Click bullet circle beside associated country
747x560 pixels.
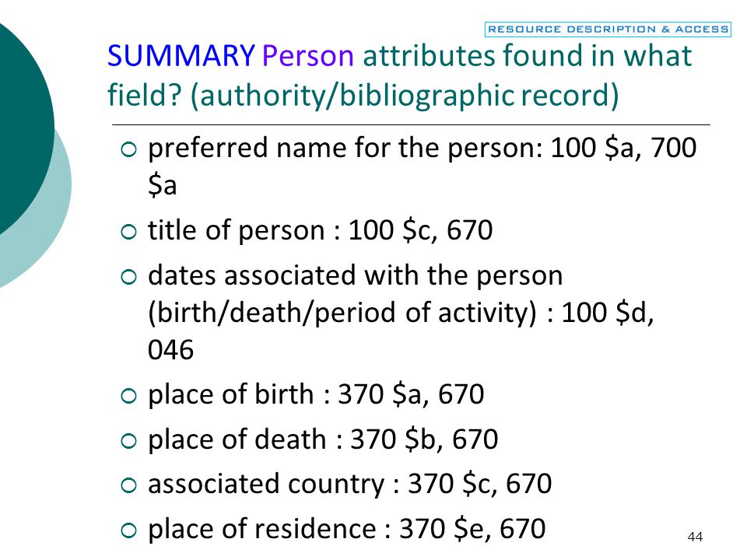[x=128, y=485]
